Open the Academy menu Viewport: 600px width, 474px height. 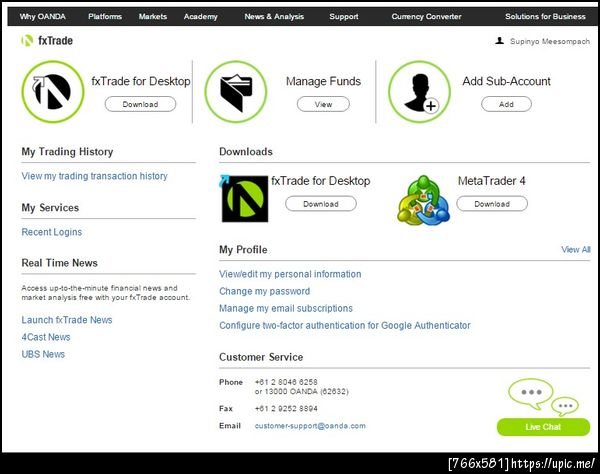pyautogui.click(x=201, y=16)
